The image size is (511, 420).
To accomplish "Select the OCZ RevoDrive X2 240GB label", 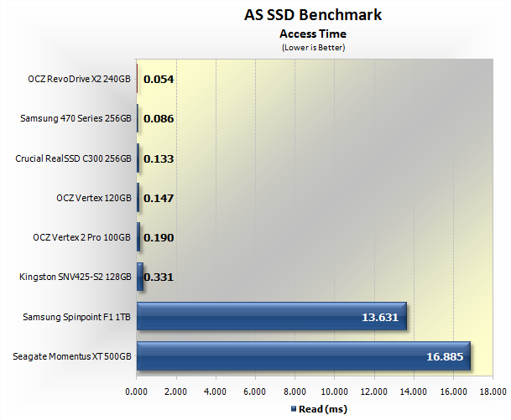I will [x=79, y=79].
